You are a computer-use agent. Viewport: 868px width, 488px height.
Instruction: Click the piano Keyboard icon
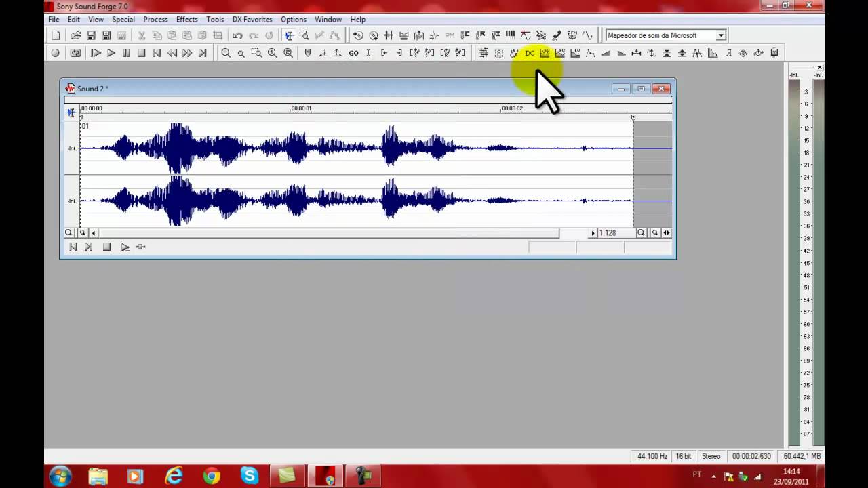click(x=510, y=35)
